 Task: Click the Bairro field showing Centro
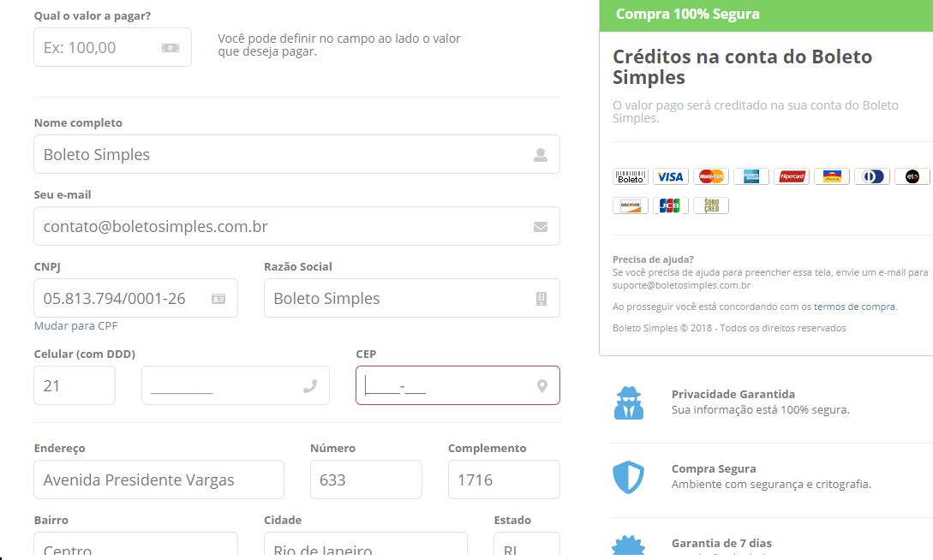pos(135,545)
